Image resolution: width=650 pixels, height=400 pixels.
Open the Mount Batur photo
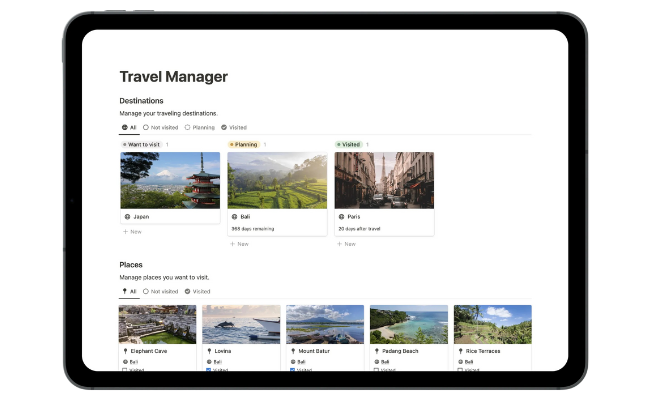tap(325, 325)
